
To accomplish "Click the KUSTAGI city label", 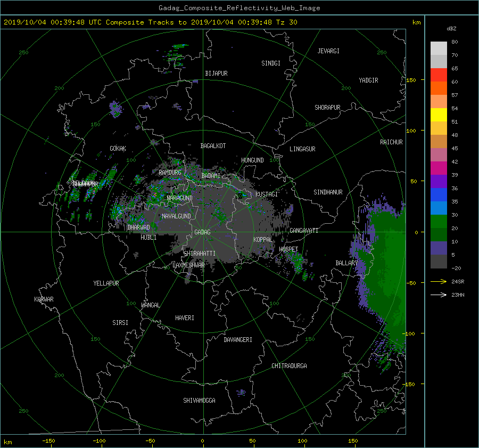I will pyautogui.click(x=267, y=194).
